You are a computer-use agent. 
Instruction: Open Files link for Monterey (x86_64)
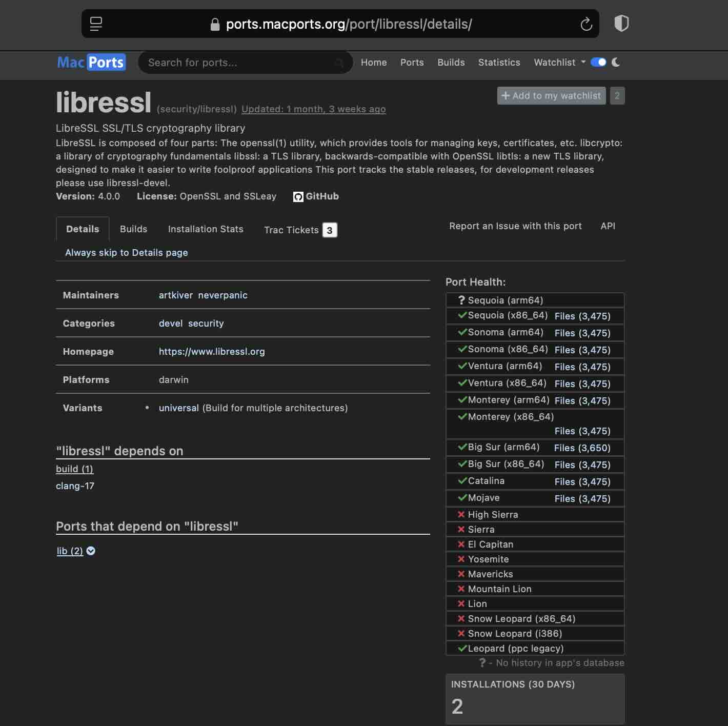582,431
